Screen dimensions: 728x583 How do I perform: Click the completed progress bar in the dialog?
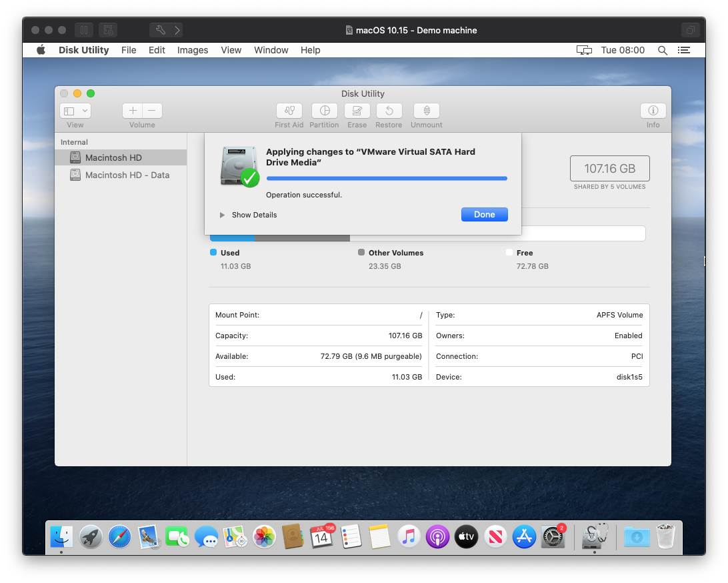387,178
